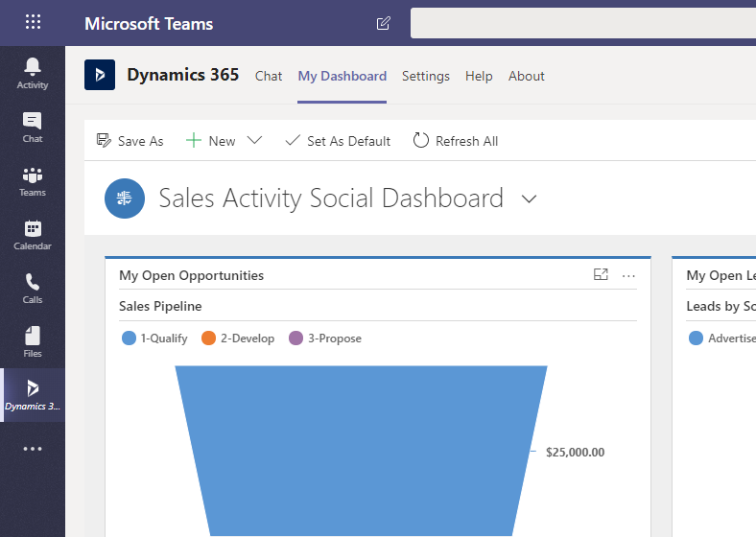This screenshot has height=537, width=756.
Task: Click the search box in the title bar
Action: click(x=583, y=23)
